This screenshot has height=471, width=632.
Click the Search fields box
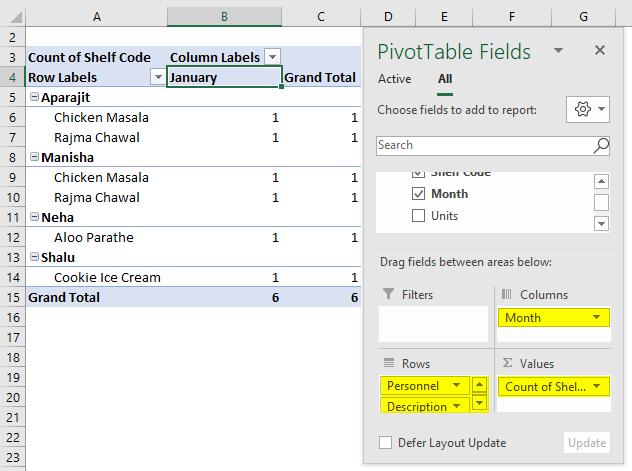(483, 146)
